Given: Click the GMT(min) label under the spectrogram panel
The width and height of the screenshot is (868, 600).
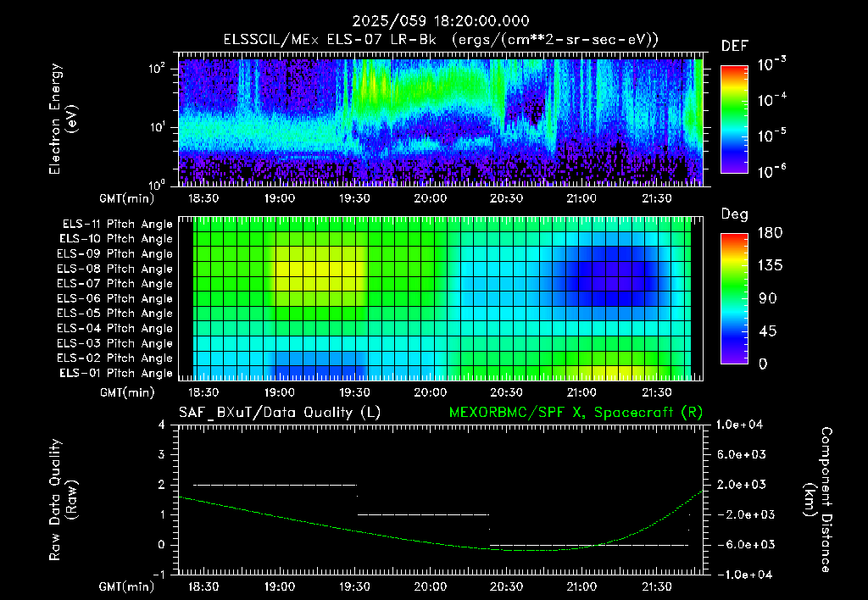Looking at the screenshot, I should pos(127,198).
